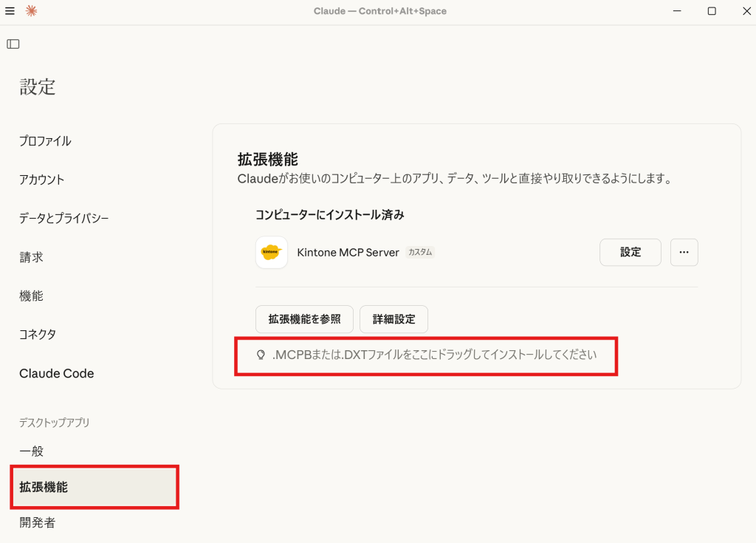This screenshot has height=543, width=756.
Task: Click the コンピューターにインストール済み heading
Action: (329, 215)
